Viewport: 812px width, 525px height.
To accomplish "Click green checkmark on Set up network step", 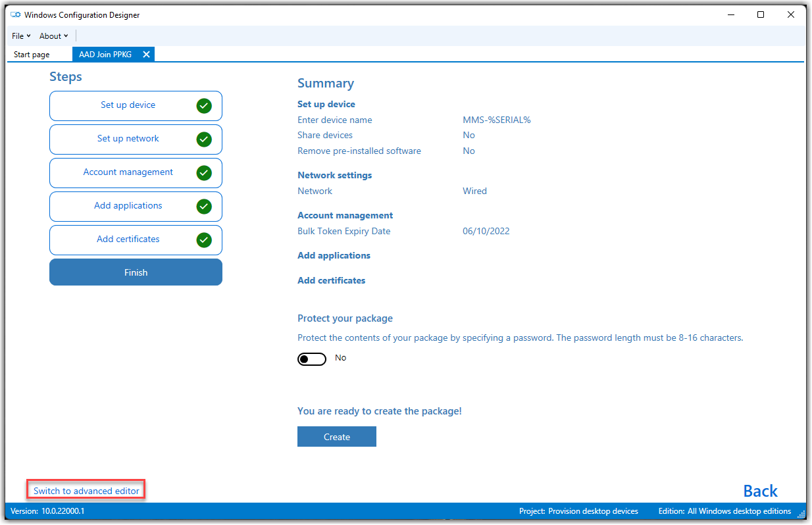I will tap(204, 139).
